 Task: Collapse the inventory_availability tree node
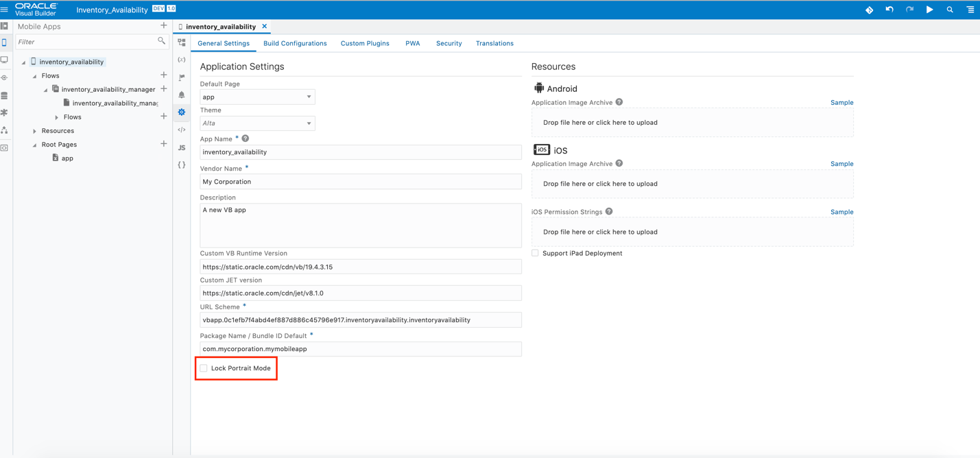point(23,62)
